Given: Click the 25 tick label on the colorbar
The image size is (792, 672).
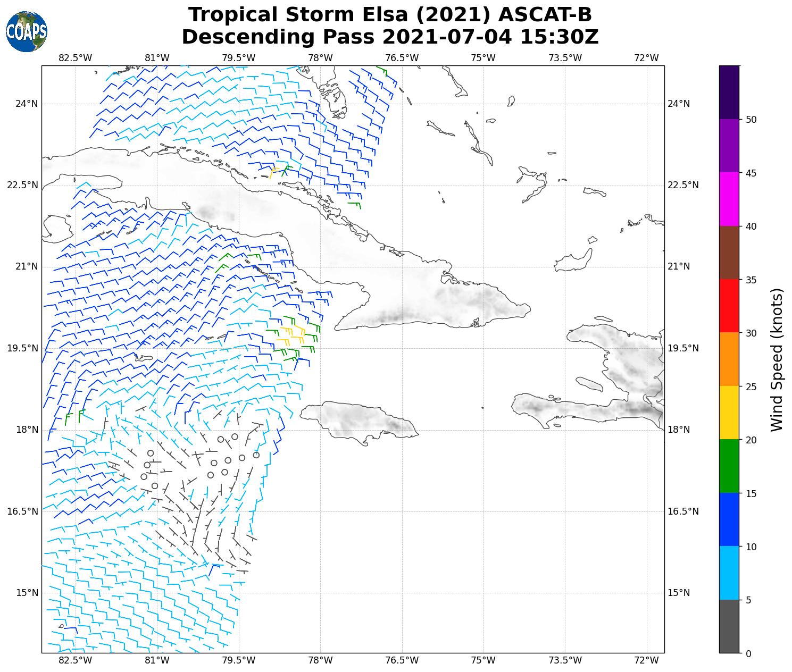Looking at the screenshot, I should point(751,387).
